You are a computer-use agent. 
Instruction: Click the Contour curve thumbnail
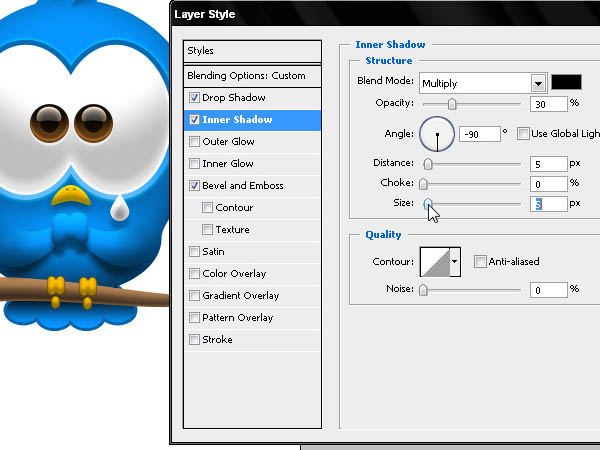click(x=435, y=262)
